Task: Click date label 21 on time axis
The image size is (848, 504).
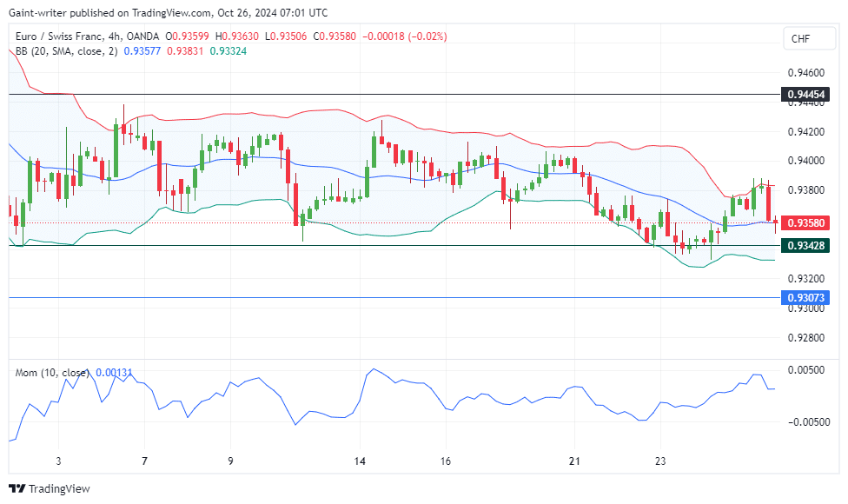Action: pos(574,461)
